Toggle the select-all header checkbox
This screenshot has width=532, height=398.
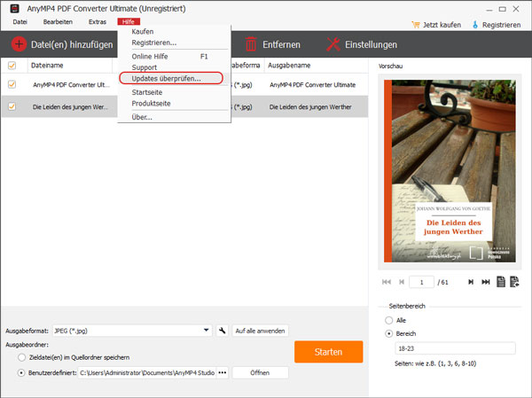click(12, 65)
